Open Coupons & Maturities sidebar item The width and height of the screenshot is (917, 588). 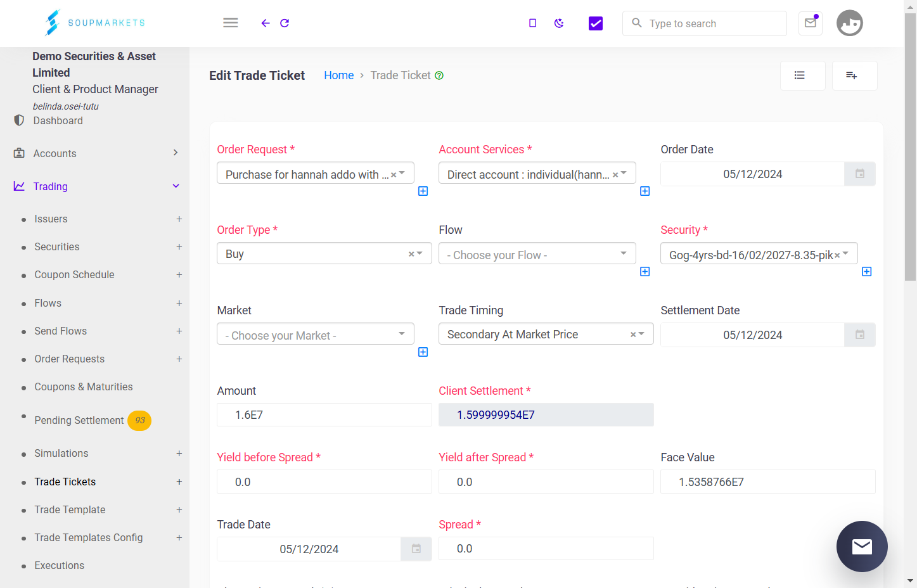coord(84,387)
